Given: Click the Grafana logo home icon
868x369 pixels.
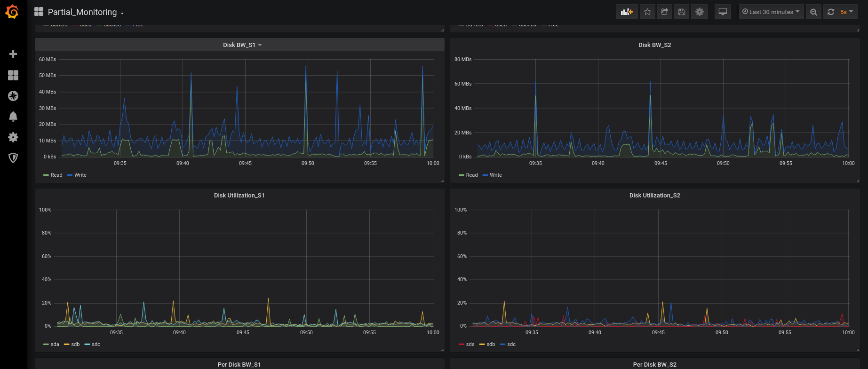Looking at the screenshot, I should pyautogui.click(x=12, y=12).
